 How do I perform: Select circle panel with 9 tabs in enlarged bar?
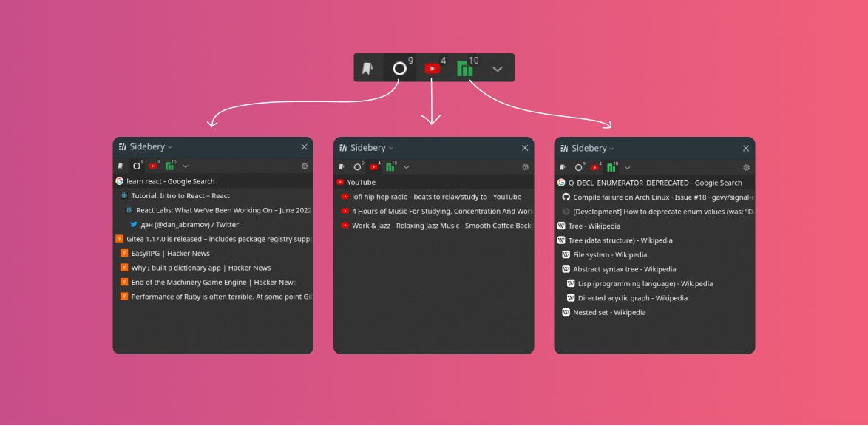400,68
